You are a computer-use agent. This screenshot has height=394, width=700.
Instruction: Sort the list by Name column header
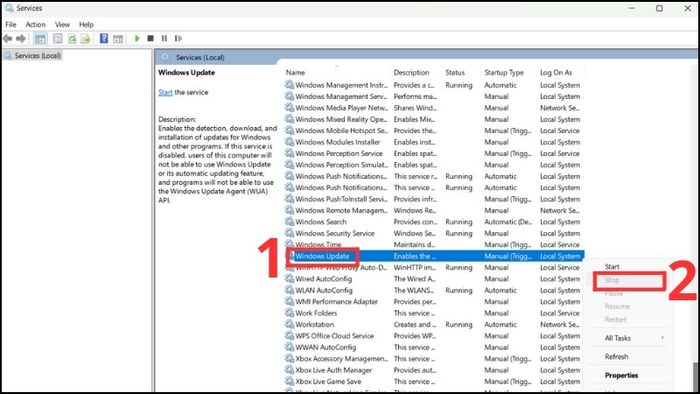tap(296, 72)
